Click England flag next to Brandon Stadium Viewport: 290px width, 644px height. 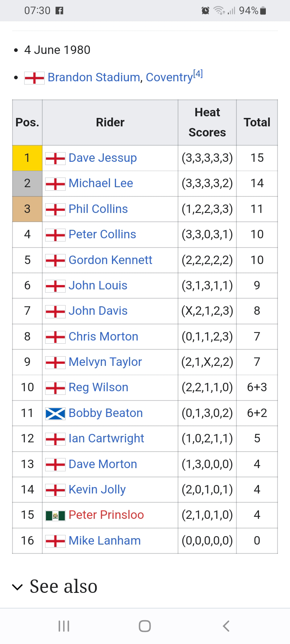pos(34,78)
